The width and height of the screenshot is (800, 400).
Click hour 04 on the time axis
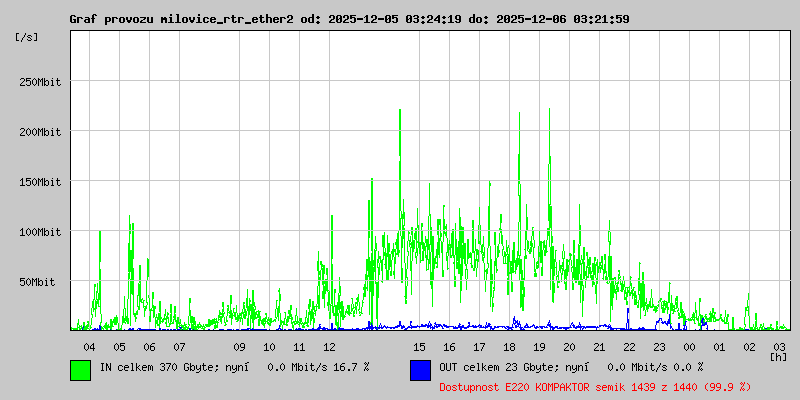click(89, 346)
